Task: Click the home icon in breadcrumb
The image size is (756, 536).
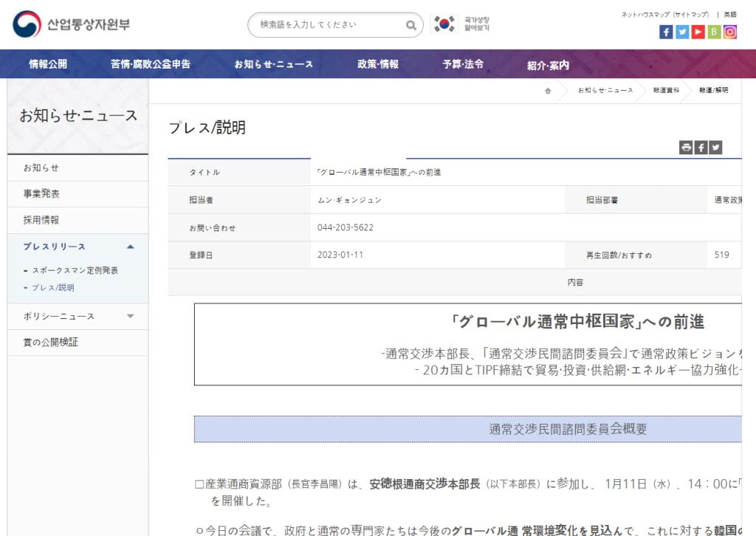Action: tap(548, 91)
